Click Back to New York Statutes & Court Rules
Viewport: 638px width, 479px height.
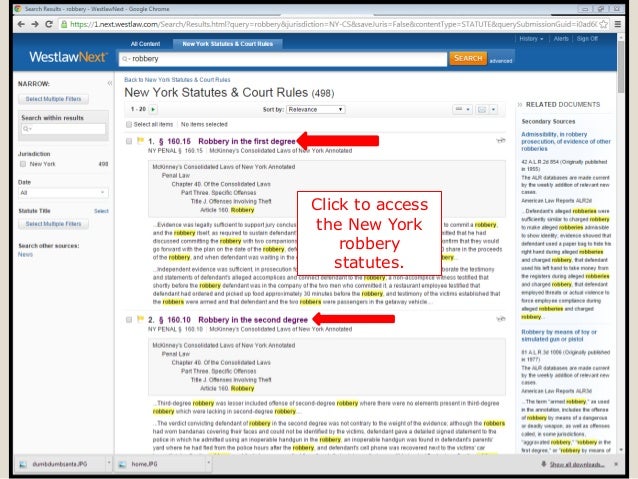(177, 80)
